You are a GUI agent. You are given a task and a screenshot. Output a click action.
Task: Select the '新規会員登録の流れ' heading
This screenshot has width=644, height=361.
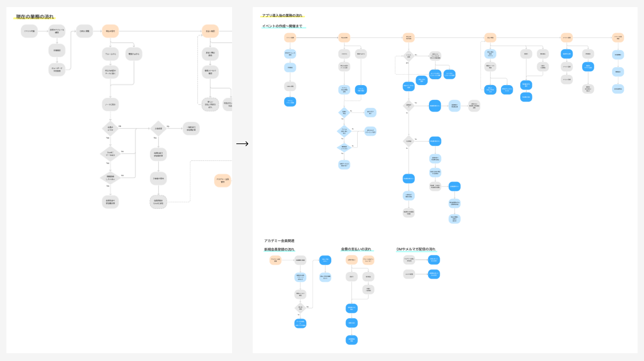tap(279, 249)
